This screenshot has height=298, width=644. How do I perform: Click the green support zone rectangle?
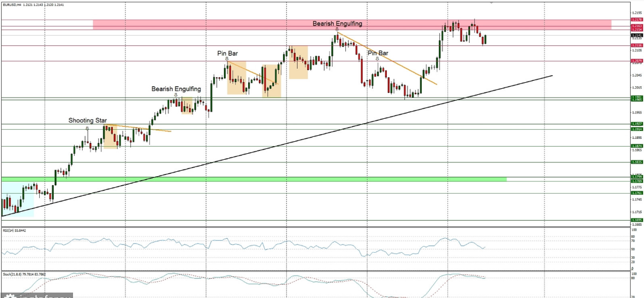(241, 179)
